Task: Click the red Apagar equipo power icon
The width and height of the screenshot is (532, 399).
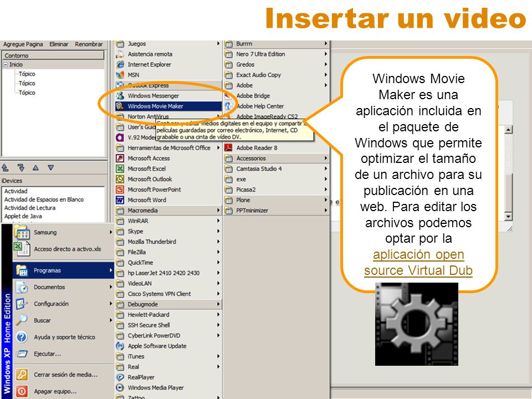Action: 22,391
